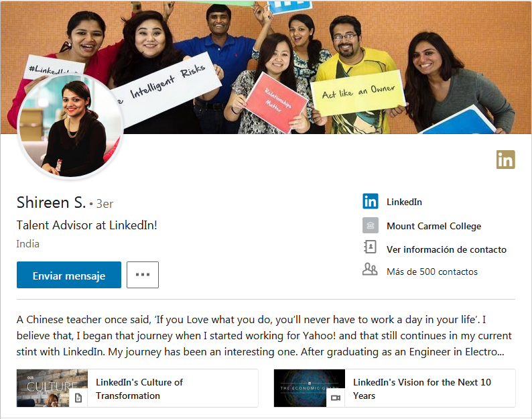Click the India location text
This screenshot has height=419, width=532.
click(x=28, y=244)
